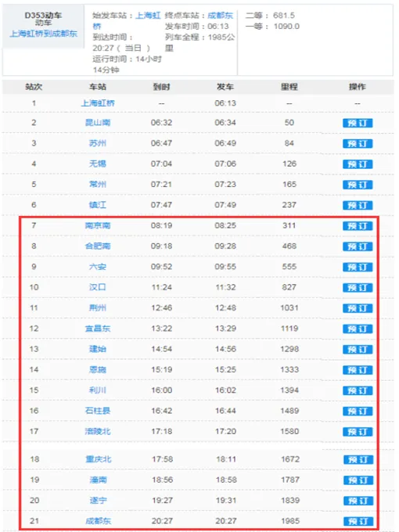The width and height of the screenshot is (399, 532).
Task: Open 上海虹桥到成都东 route link
Action: [x=43, y=34]
